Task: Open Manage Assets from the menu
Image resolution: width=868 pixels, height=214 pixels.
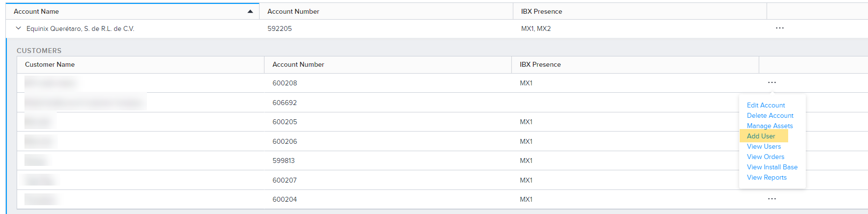Action: (x=770, y=126)
